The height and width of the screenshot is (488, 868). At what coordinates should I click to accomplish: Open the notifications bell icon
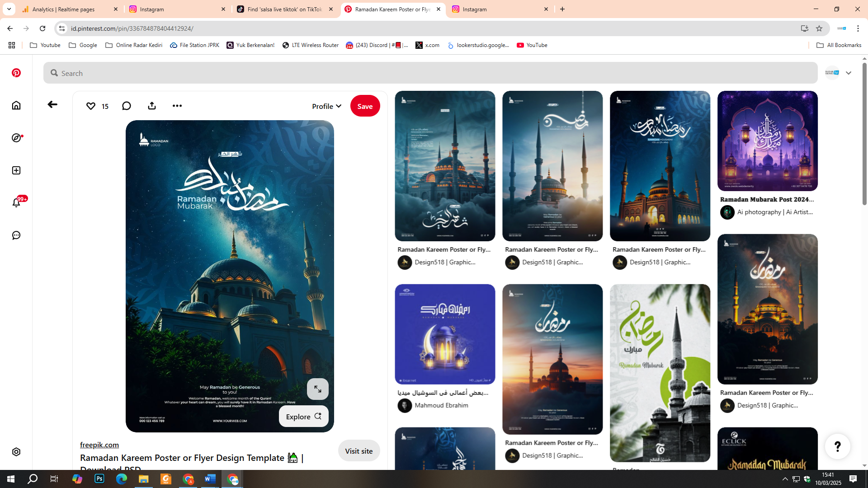coord(16,203)
